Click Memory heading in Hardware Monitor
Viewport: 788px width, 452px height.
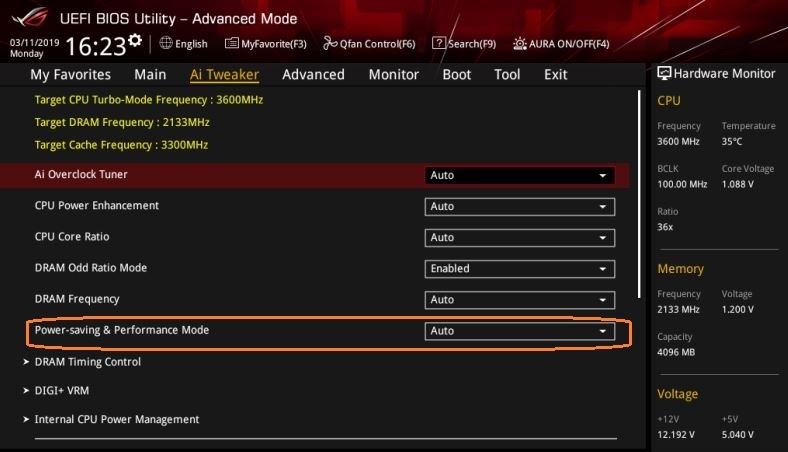680,269
